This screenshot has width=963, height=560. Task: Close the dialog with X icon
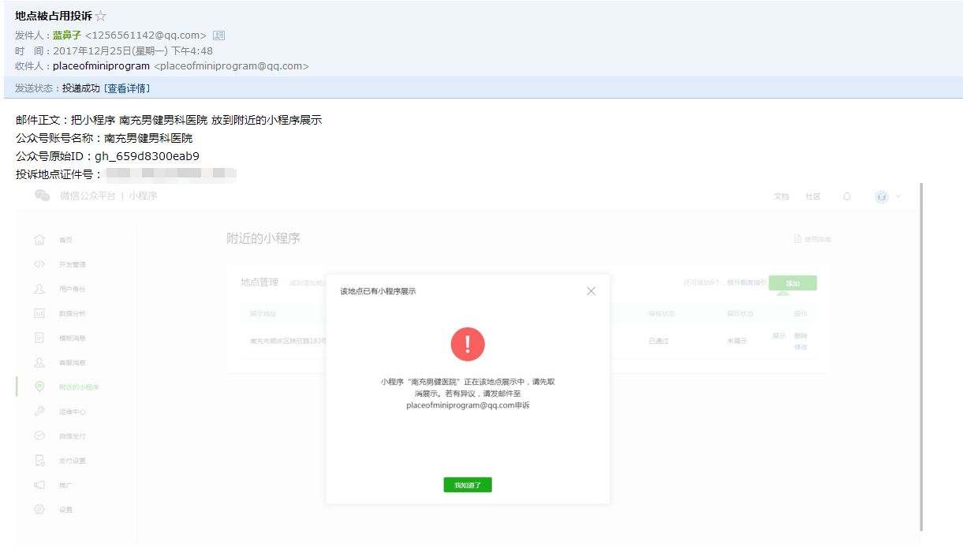pos(591,291)
